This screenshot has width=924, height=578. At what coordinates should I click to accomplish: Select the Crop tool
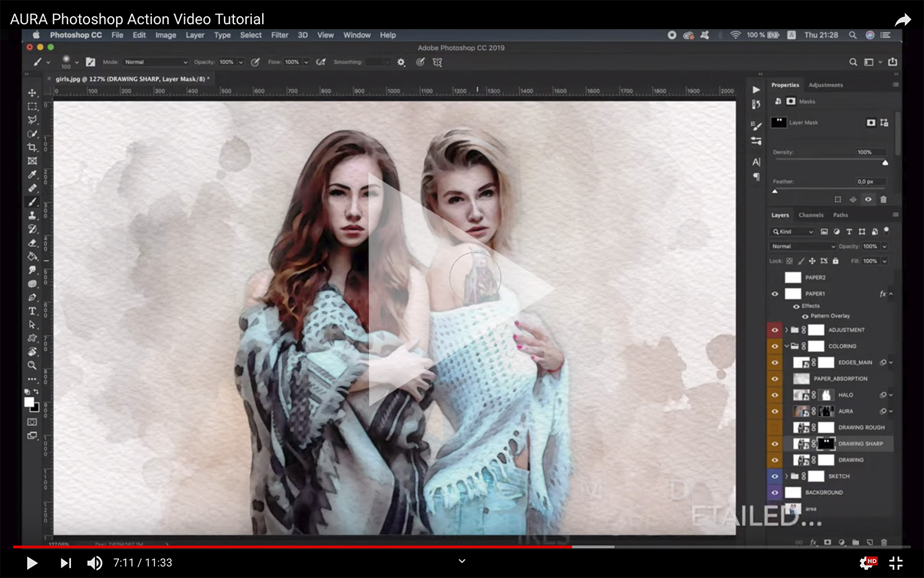pos(32,147)
